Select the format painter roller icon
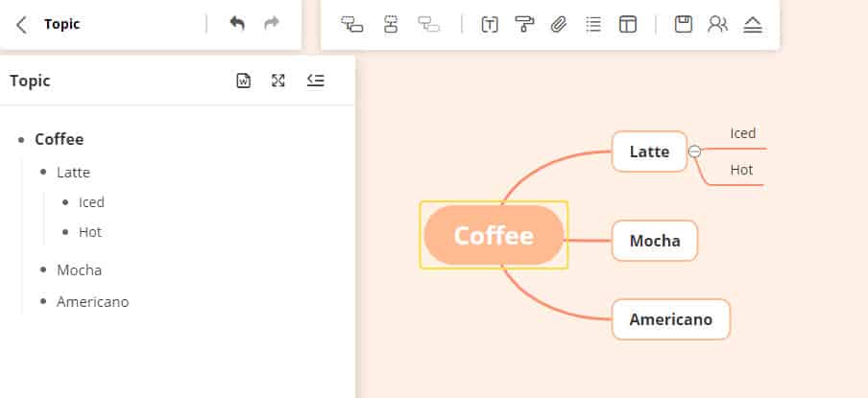Viewport: 868px width, 398px height. (x=524, y=24)
